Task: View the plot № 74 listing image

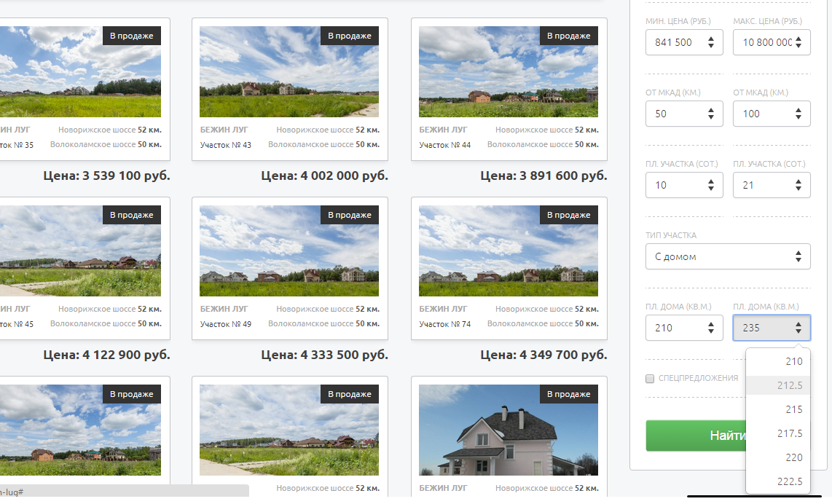Action: (508, 251)
